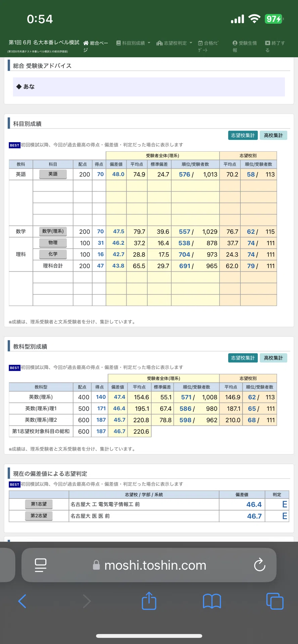Open the Safari tabs overview icon
298x644 pixels.
pyautogui.click(x=275, y=601)
